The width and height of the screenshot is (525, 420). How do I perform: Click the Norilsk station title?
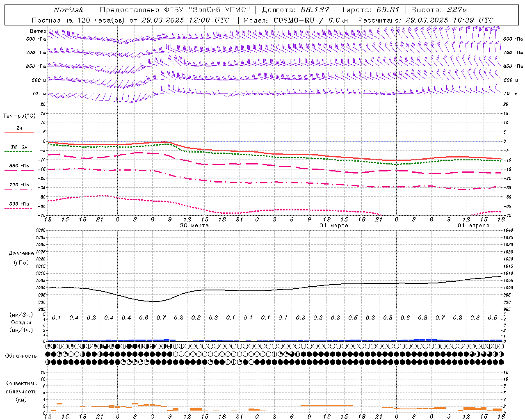click(x=68, y=10)
